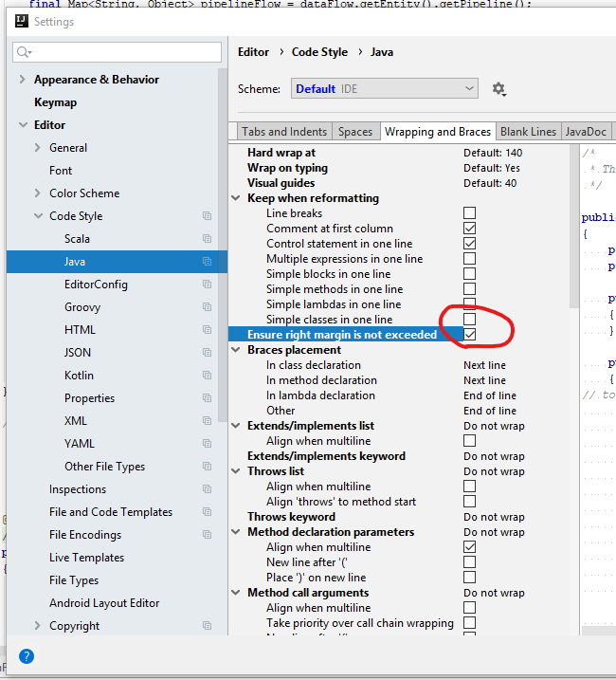
Task: Expand the General node arrow
Action: pos(37,147)
